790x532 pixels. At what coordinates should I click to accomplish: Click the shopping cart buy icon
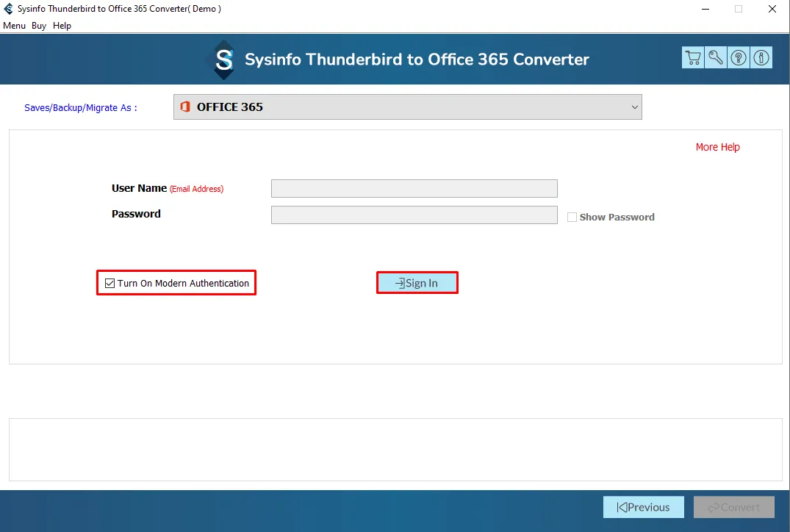point(693,57)
